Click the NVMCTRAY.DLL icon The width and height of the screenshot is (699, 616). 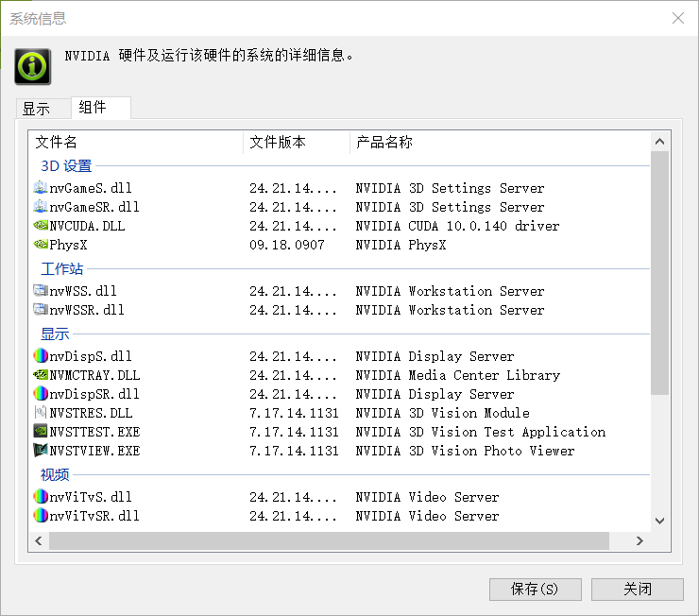coord(40,375)
